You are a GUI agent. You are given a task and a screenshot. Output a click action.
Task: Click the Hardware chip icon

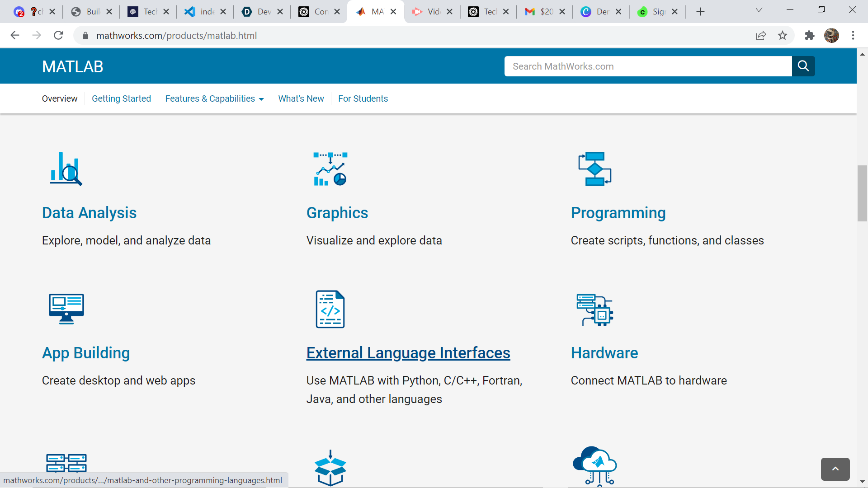(x=595, y=310)
